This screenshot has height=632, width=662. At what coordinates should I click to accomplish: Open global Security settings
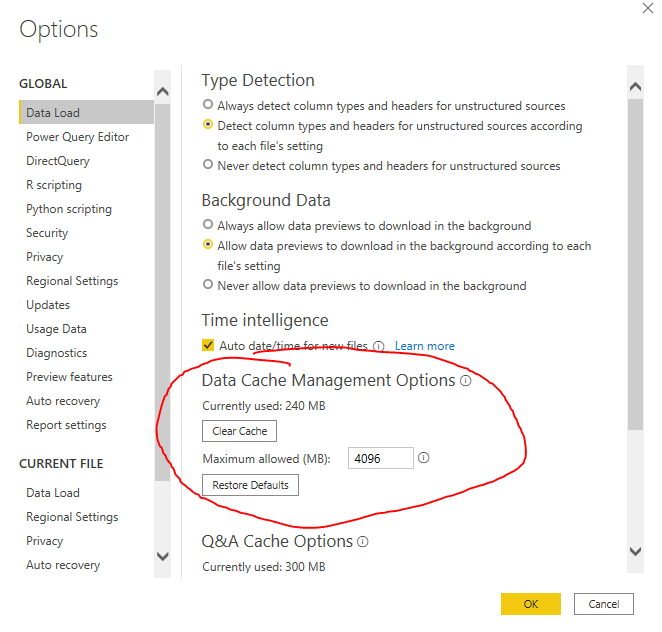47,233
